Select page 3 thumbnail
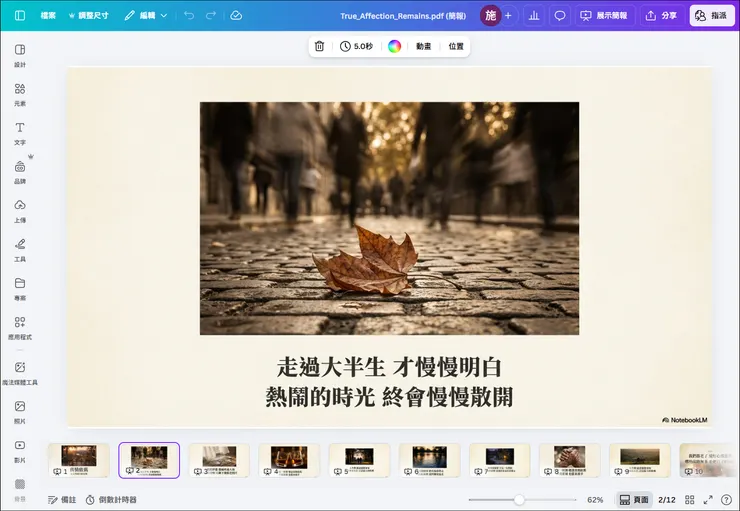 click(x=219, y=460)
